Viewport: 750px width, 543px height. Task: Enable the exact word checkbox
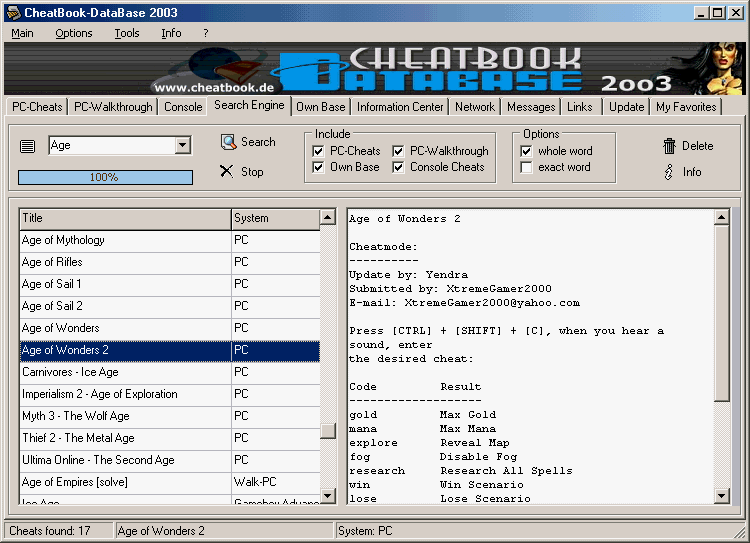click(526, 167)
